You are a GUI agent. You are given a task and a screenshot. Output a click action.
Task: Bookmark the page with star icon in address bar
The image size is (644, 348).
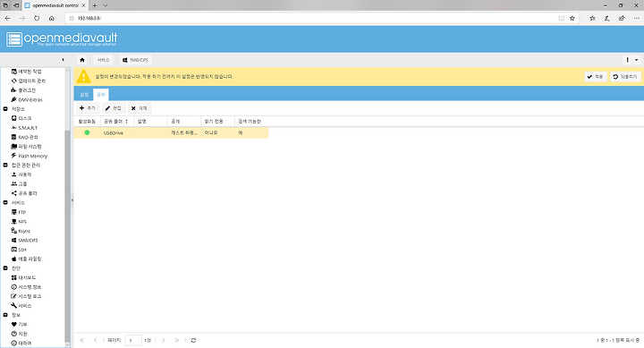[x=572, y=18]
